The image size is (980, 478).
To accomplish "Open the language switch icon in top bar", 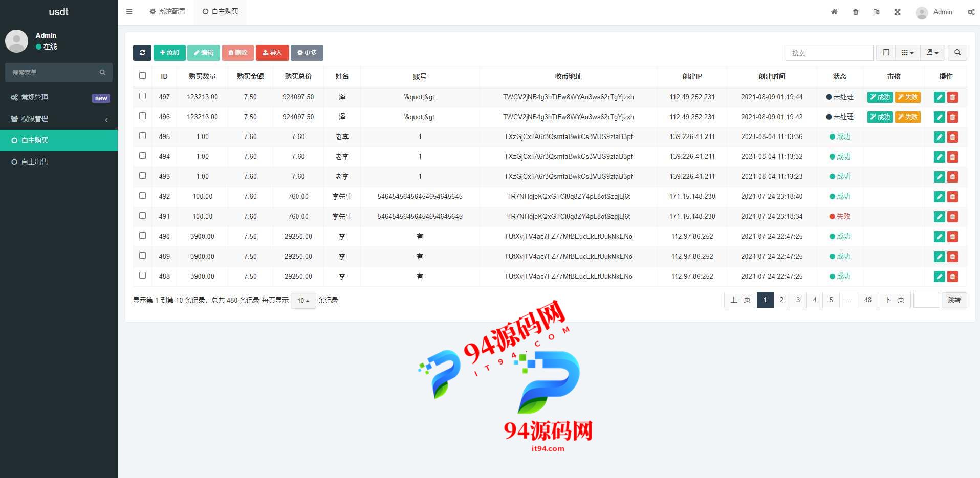I will [877, 12].
